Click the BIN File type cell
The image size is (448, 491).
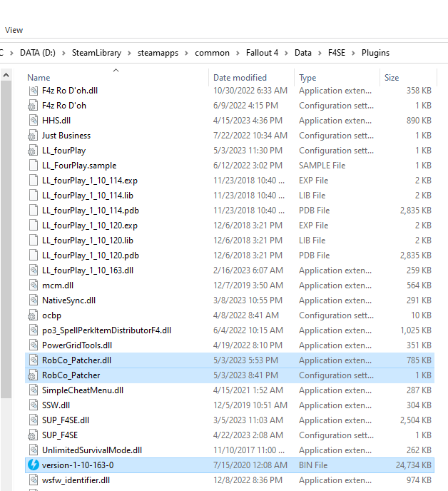click(313, 465)
